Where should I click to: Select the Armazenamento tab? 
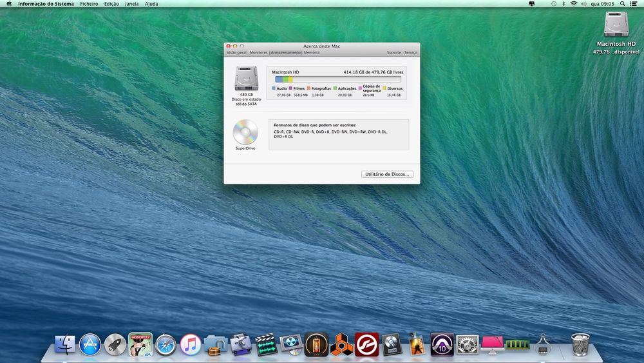point(285,53)
